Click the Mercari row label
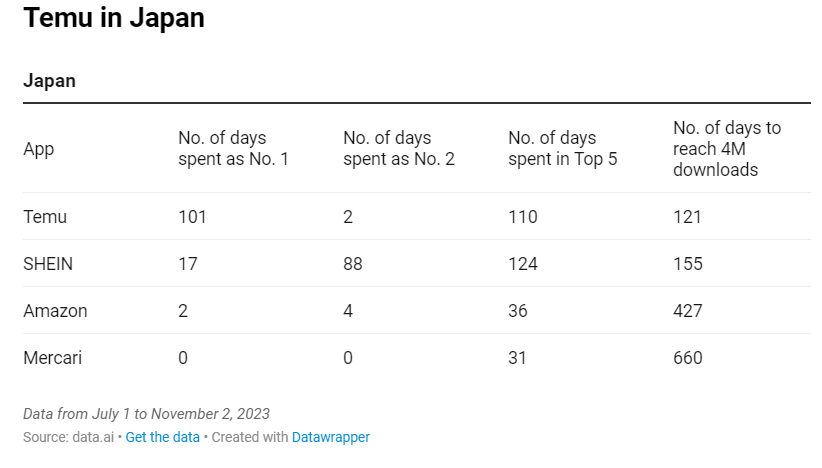This screenshot has height=468, width=822. (53, 358)
